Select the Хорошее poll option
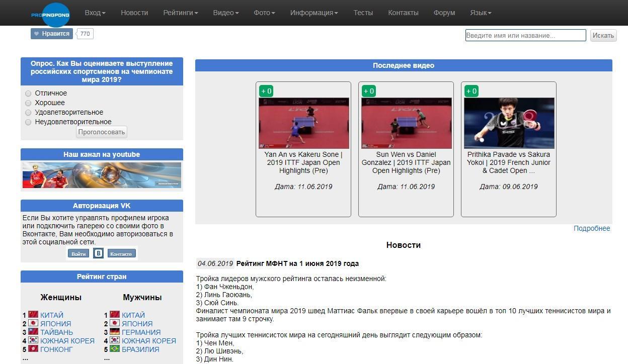This screenshot has width=628, height=364. pyautogui.click(x=29, y=103)
